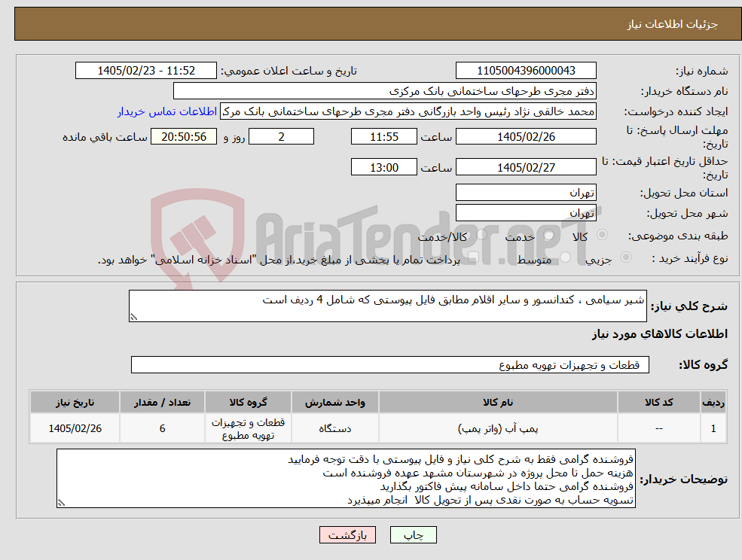Select the متوسط purchase type radio
The image size is (742, 560).
566,257
